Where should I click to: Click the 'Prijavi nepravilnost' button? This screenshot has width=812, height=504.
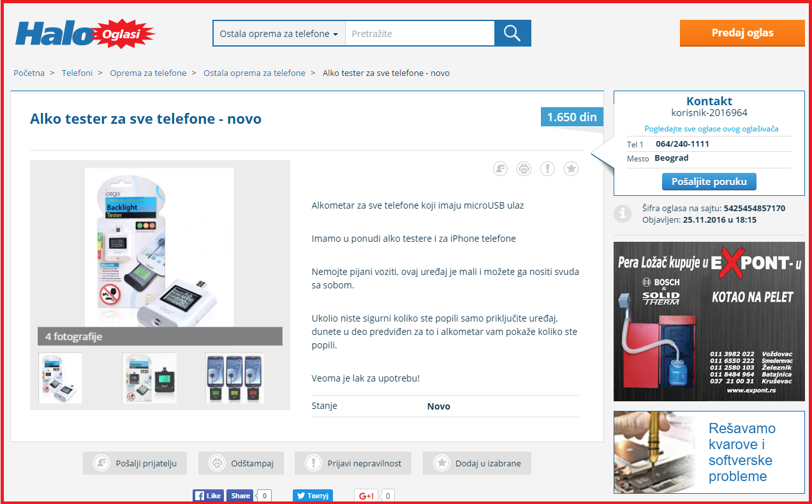(x=353, y=463)
